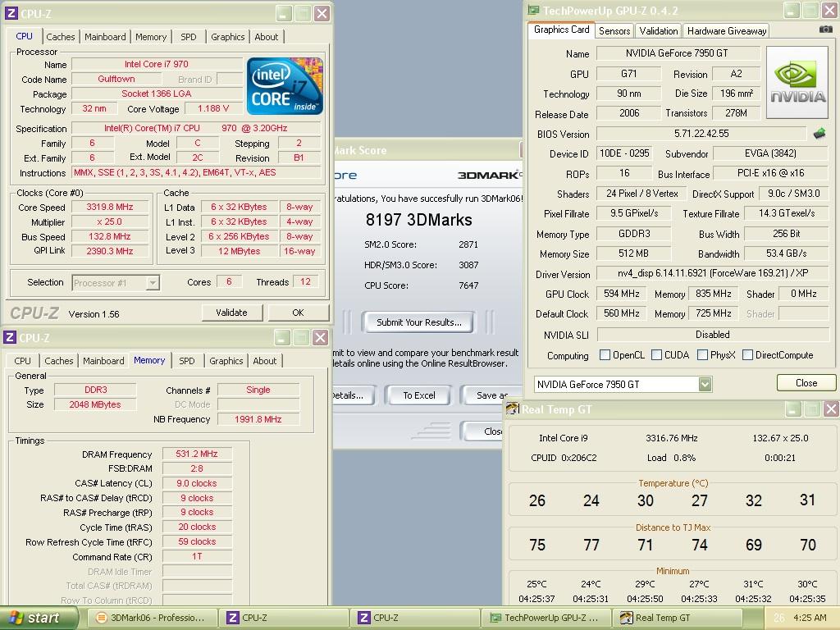Click the Driver Version nv4_disp field

tap(713, 273)
